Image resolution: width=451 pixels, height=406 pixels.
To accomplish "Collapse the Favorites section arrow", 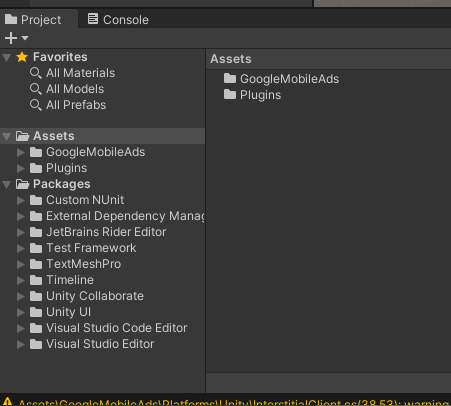I will (7, 57).
